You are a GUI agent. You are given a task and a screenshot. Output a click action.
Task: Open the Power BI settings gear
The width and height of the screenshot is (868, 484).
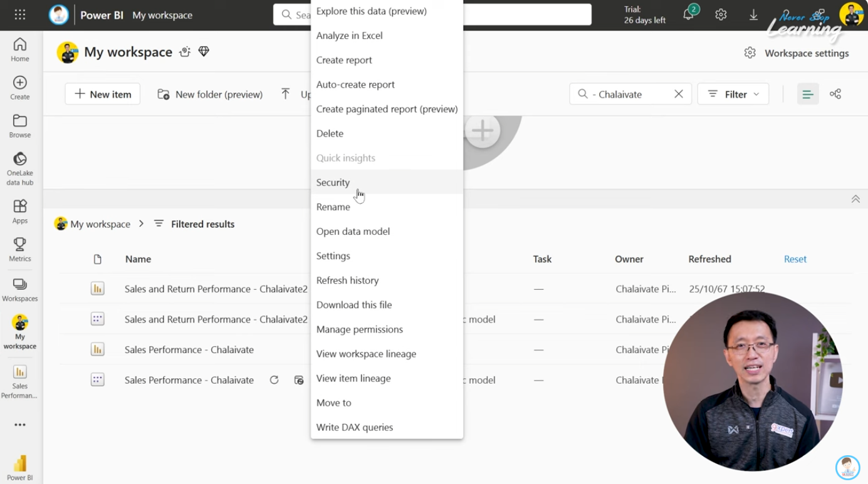click(720, 14)
